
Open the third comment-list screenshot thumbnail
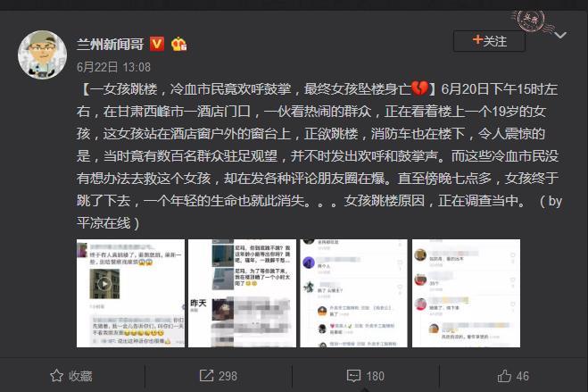click(353, 294)
